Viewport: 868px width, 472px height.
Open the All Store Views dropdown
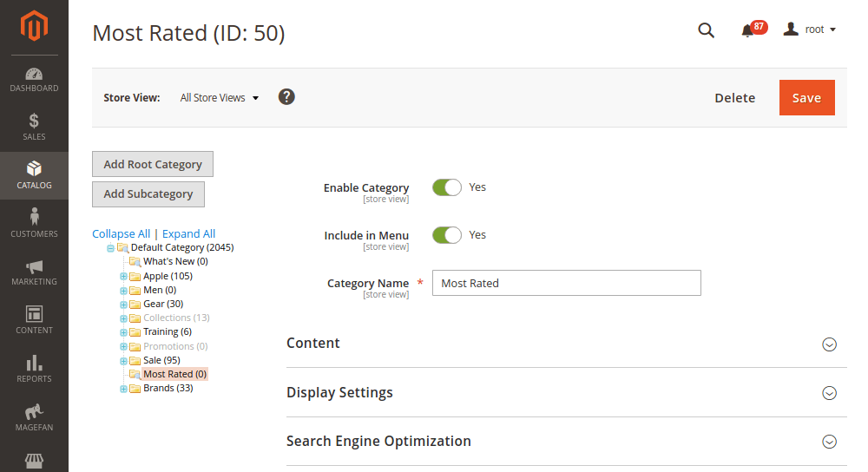[x=220, y=98]
